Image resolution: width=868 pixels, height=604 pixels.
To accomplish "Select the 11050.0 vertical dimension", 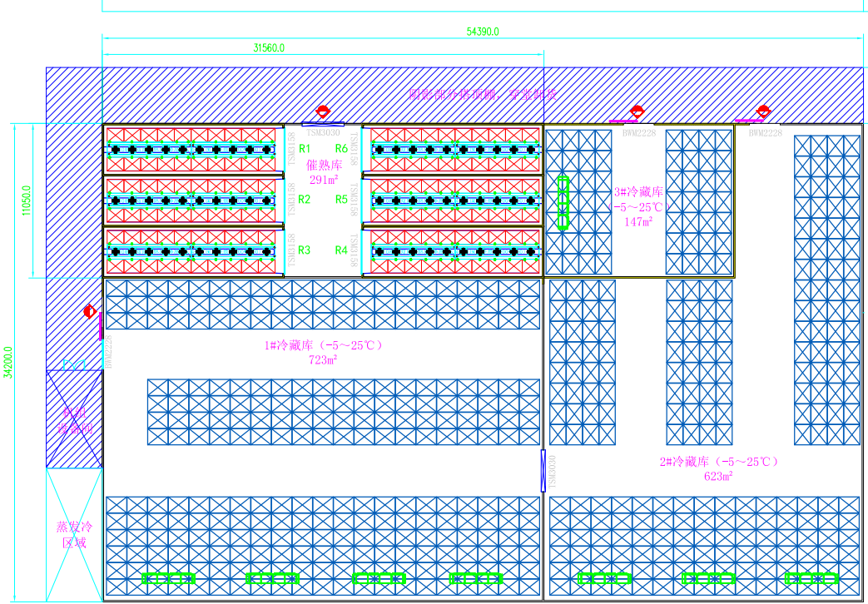I will point(27,201).
